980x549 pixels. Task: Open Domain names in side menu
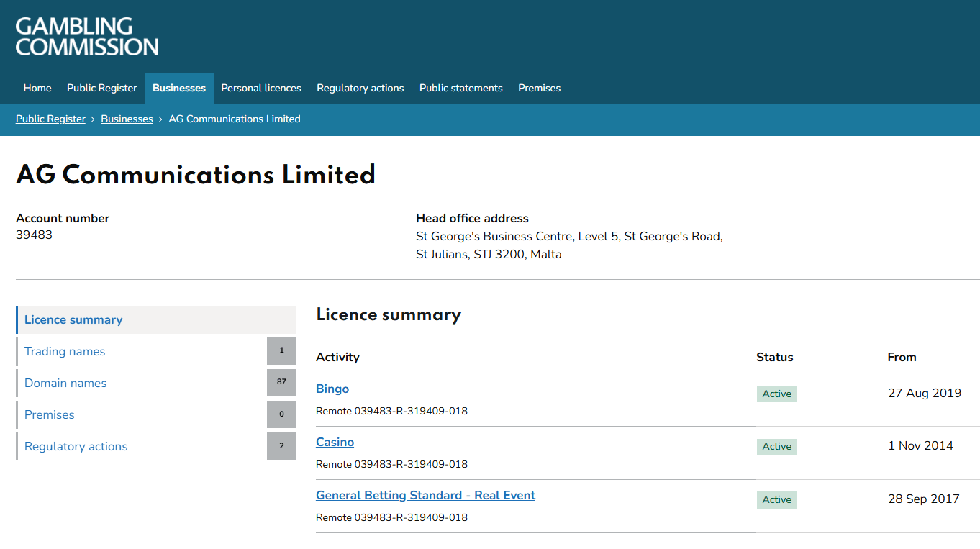click(65, 383)
